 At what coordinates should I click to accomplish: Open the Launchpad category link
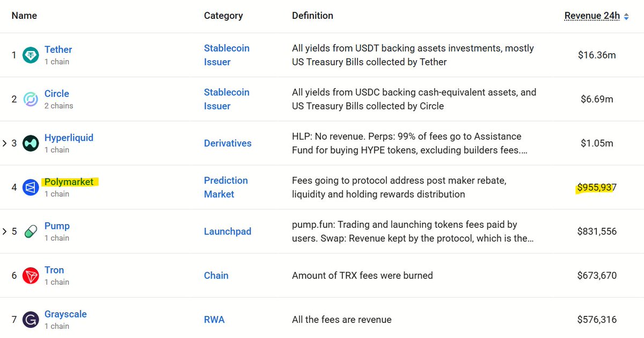tap(228, 232)
